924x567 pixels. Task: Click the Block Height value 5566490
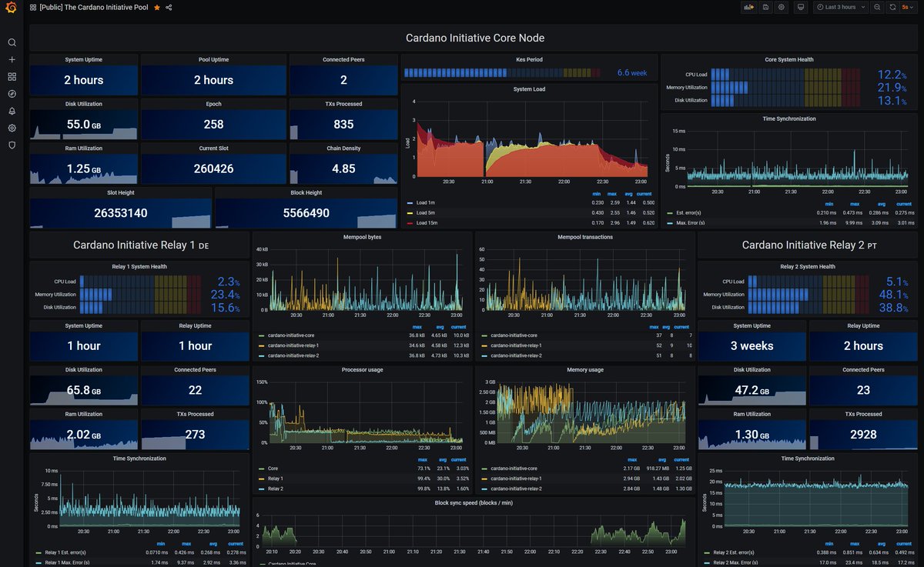coord(306,213)
